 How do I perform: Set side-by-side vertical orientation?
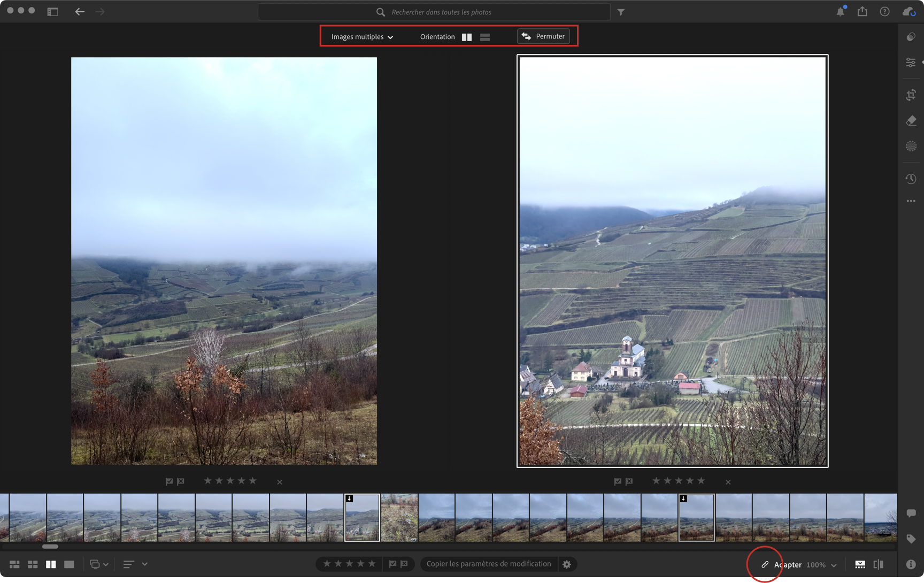[467, 37]
